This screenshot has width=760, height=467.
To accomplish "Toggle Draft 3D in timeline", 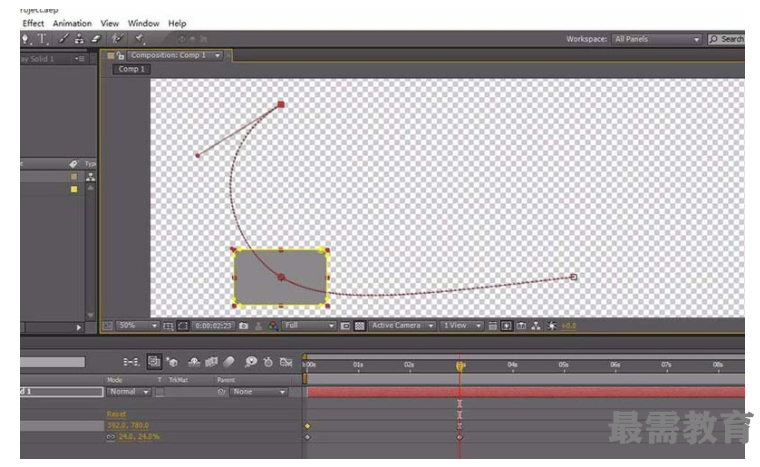I will tap(172, 362).
